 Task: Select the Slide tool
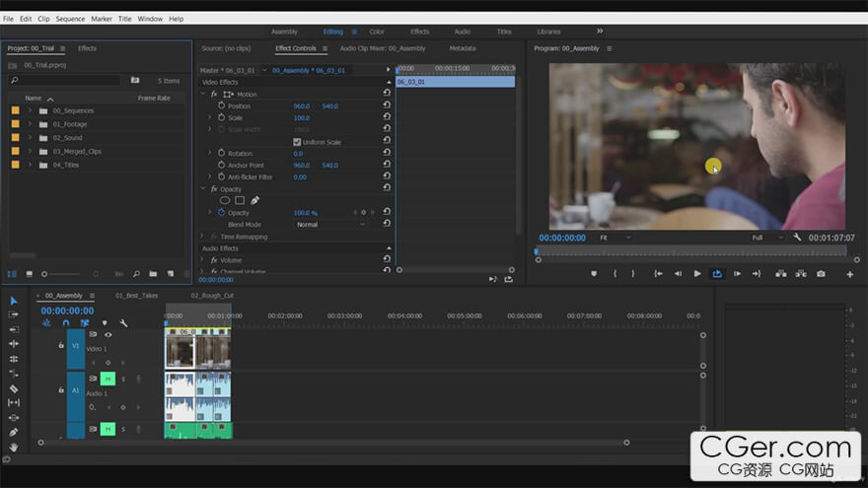(14, 418)
